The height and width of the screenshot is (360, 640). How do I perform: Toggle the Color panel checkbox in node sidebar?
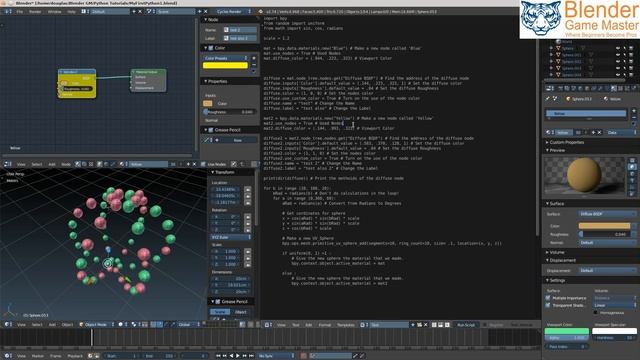tap(211, 48)
